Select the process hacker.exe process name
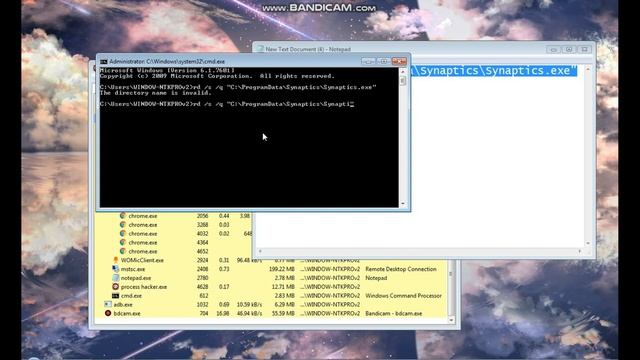 144,287
